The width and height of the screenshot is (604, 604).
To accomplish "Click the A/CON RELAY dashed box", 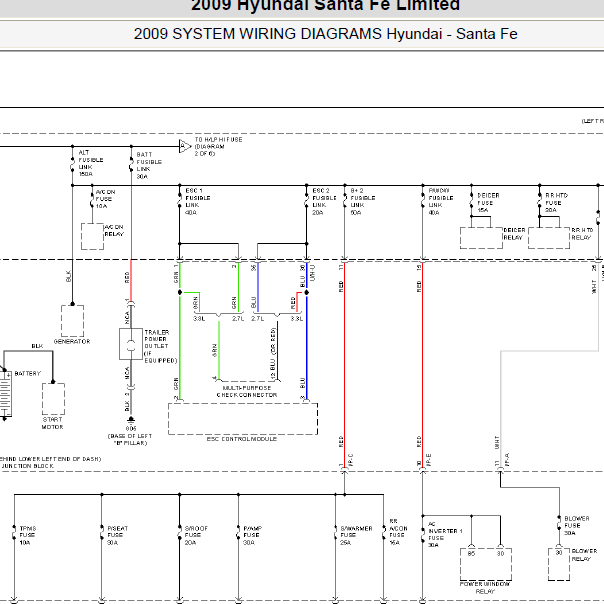I will click(x=92, y=236).
